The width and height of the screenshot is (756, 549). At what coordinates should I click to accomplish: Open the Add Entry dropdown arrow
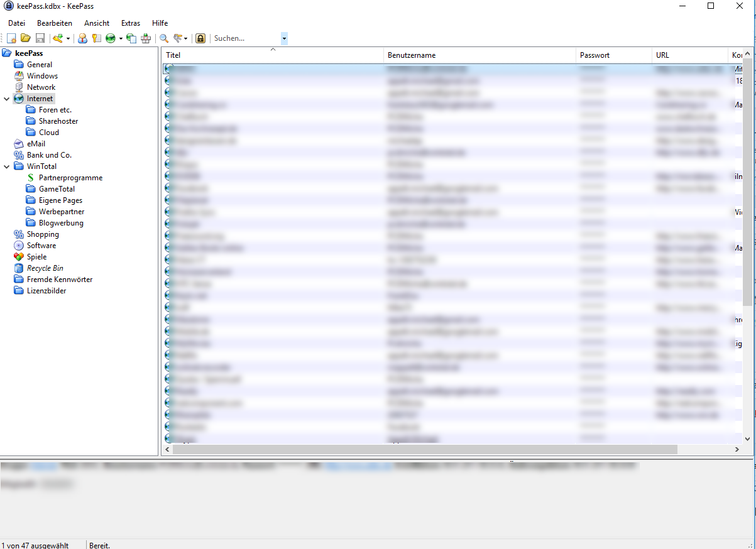click(68, 38)
